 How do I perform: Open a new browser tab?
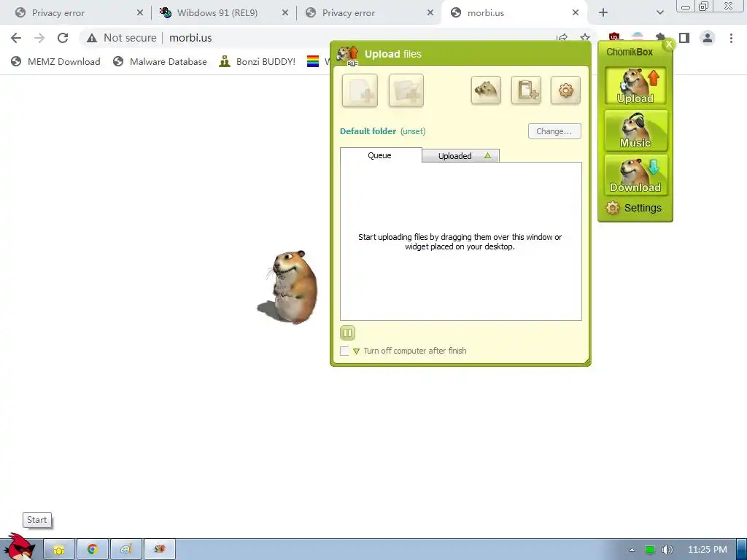coord(603,13)
